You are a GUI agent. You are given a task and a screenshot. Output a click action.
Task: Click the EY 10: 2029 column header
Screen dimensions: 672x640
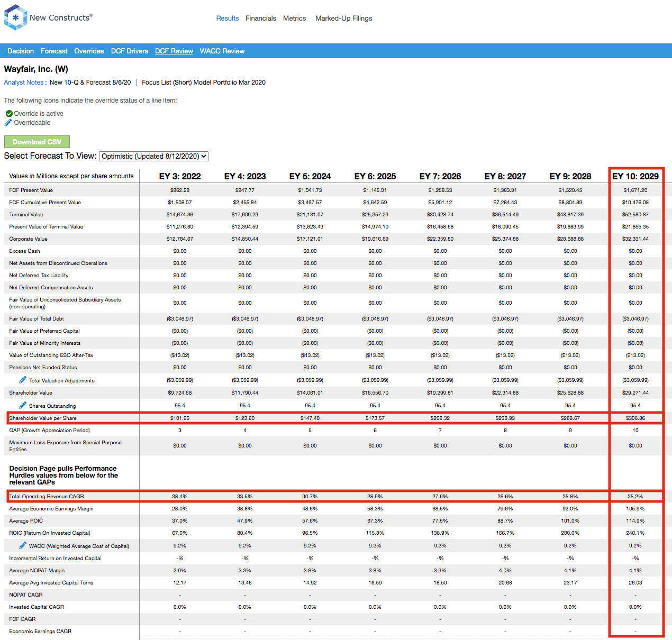click(x=635, y=176)
